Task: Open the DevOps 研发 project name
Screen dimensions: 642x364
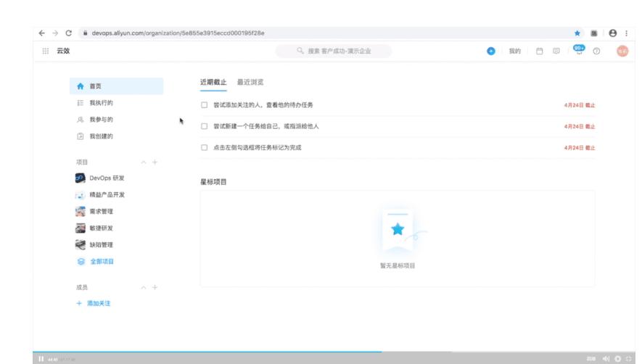Action: [107, 178]
